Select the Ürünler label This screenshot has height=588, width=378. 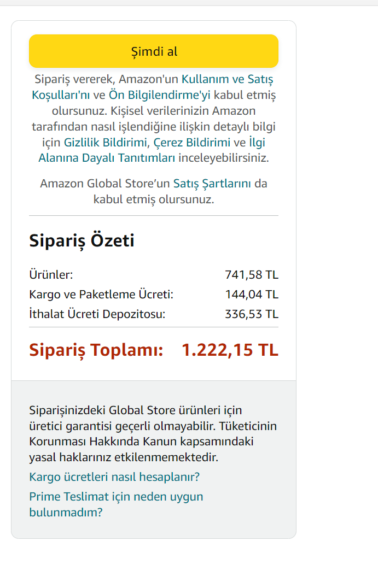coord(51,275)
